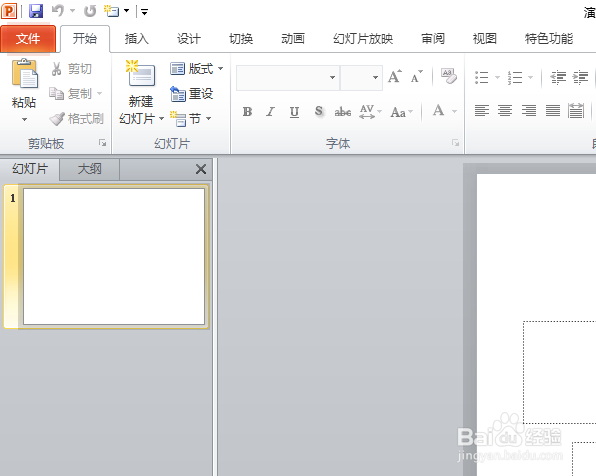The width and height of the screenshot is (596, 476).
Task: Open the 幻灯片放映 ribbon tab
Action: click(363, 39)
